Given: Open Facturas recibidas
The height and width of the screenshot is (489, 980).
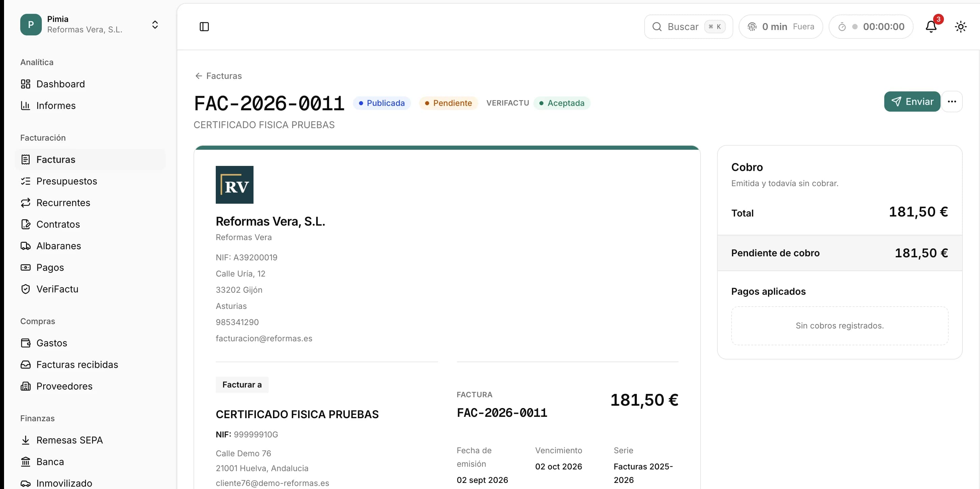Looking at the screenshot, I should tap(91, 365).
